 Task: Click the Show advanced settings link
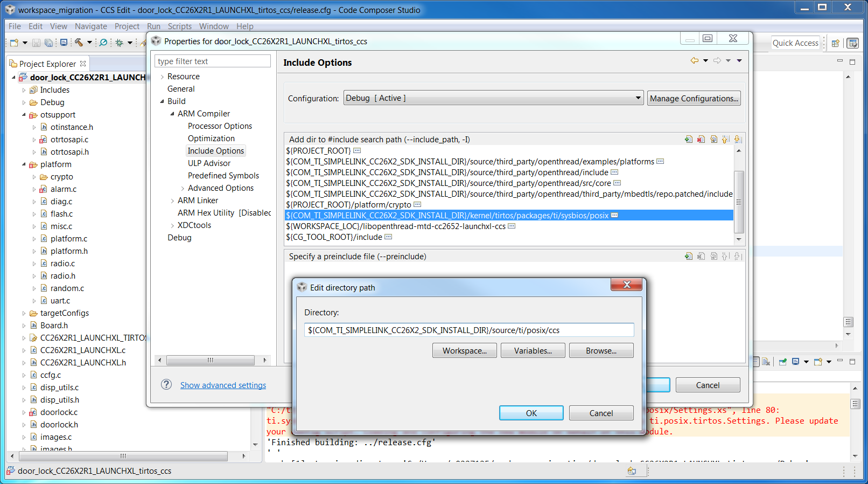coord(223,385)
